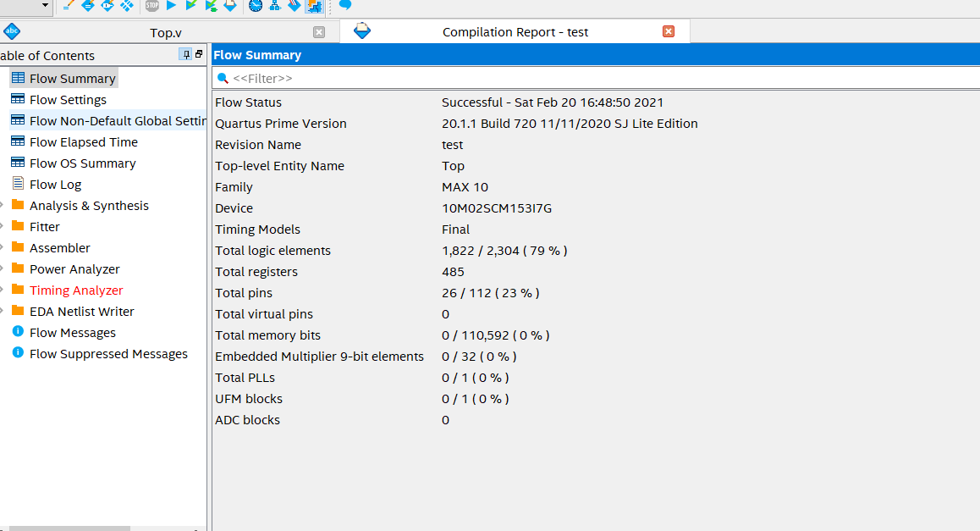
Task: Open the project dropdown arrow at top left
Action: tap(45, 6)
